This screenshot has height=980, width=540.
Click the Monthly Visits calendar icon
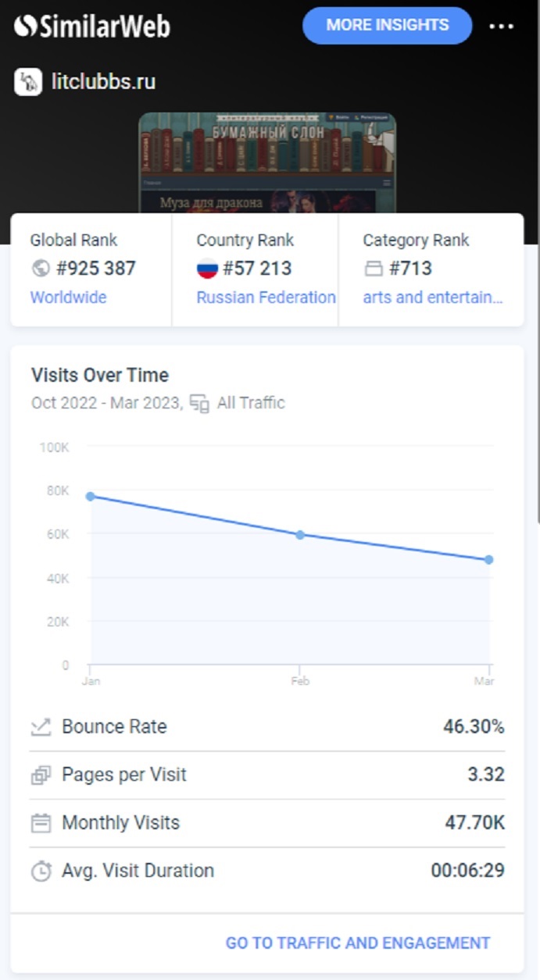41,823
